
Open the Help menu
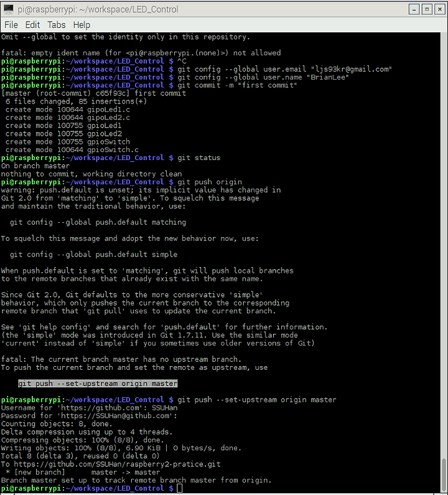tap(82, 25)
